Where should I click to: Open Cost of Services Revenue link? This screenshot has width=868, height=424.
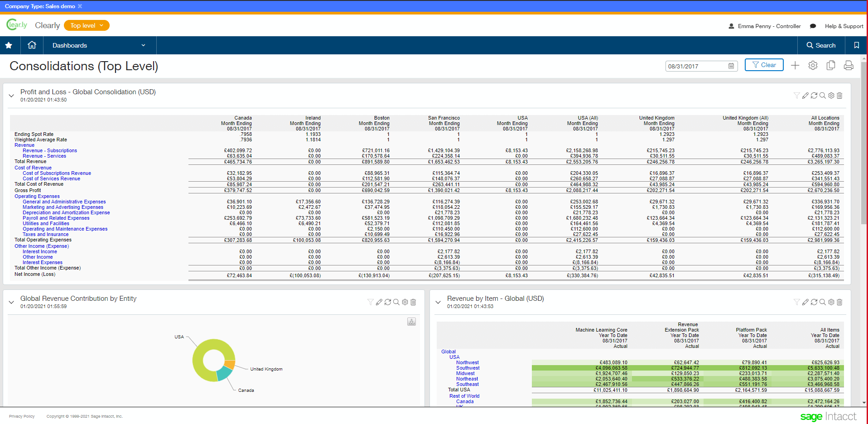pyautogui.click(x=52, y=178)
